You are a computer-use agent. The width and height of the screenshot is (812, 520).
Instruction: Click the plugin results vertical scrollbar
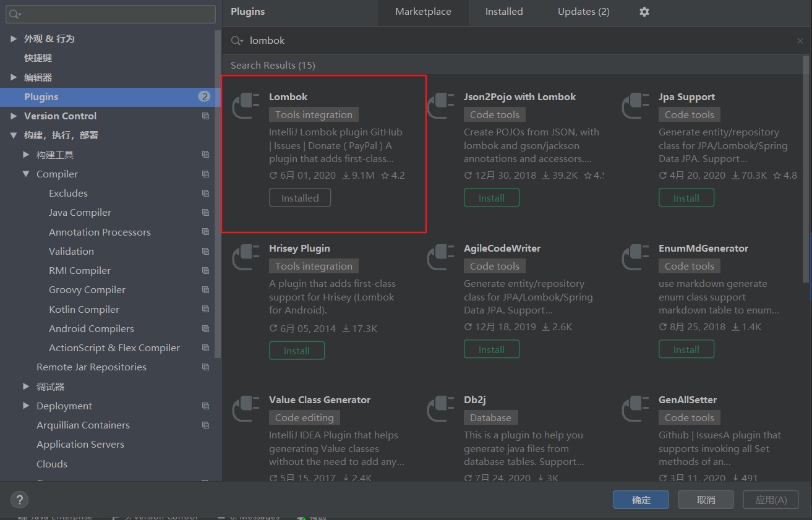pos(806,168)
